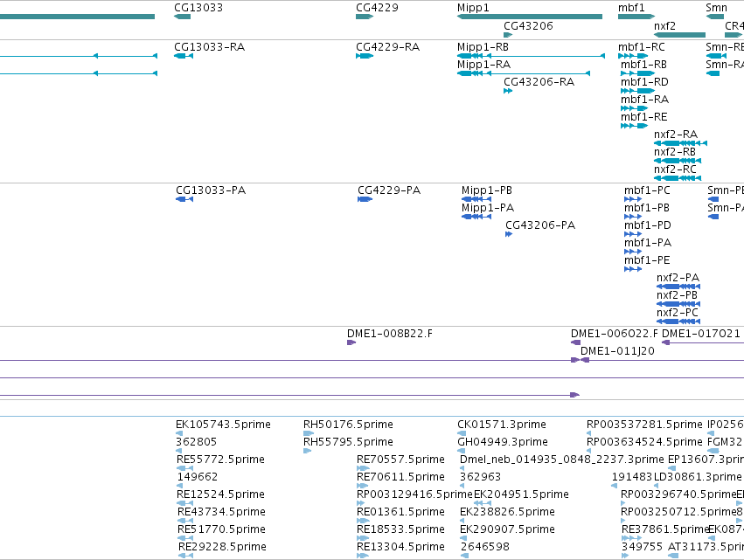The height and width of the screenshot is (560, 744).
Task: Open EST CK01571.3prime
Action: tap(502, 425)
